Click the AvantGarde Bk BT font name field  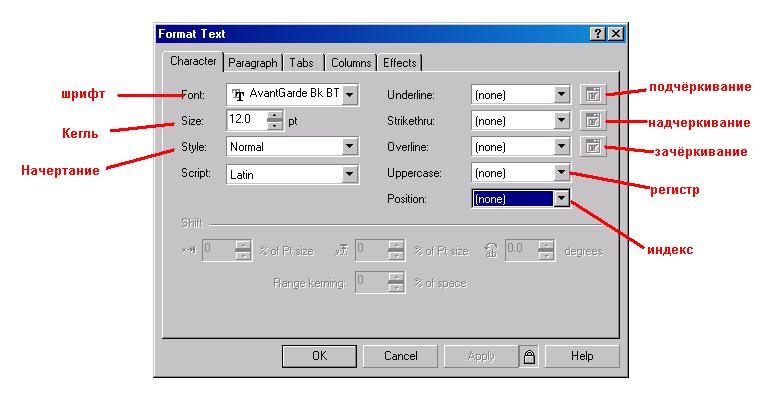(293, 94)
